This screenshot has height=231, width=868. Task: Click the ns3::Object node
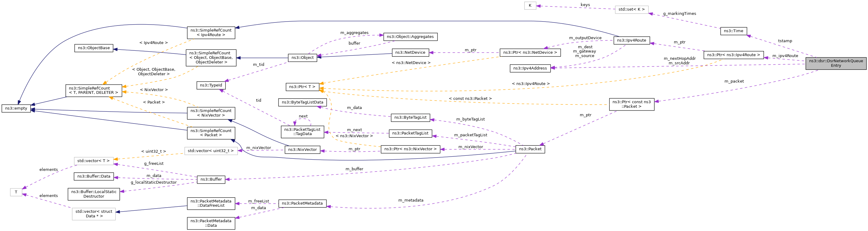click(302, 58)
